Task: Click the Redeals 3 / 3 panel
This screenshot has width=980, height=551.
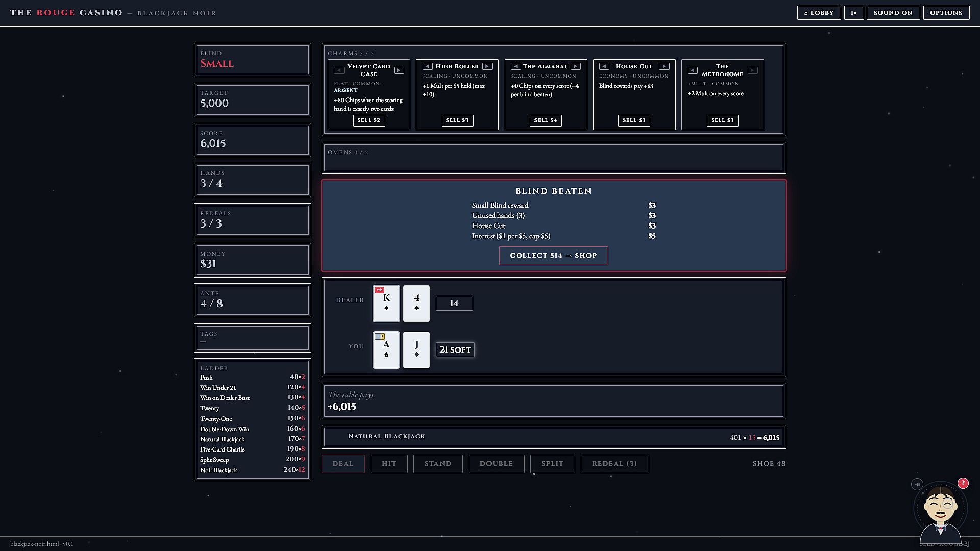Action: click(253, 220)
